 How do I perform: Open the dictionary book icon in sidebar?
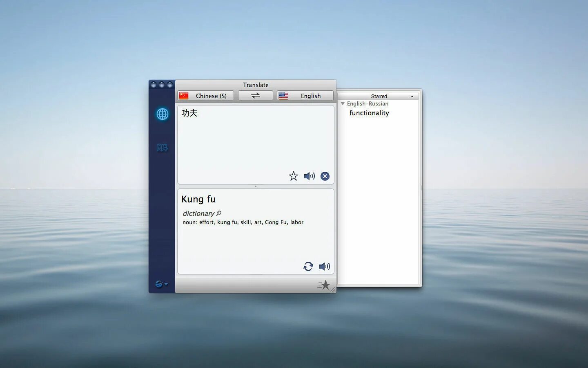pos(162,148)
